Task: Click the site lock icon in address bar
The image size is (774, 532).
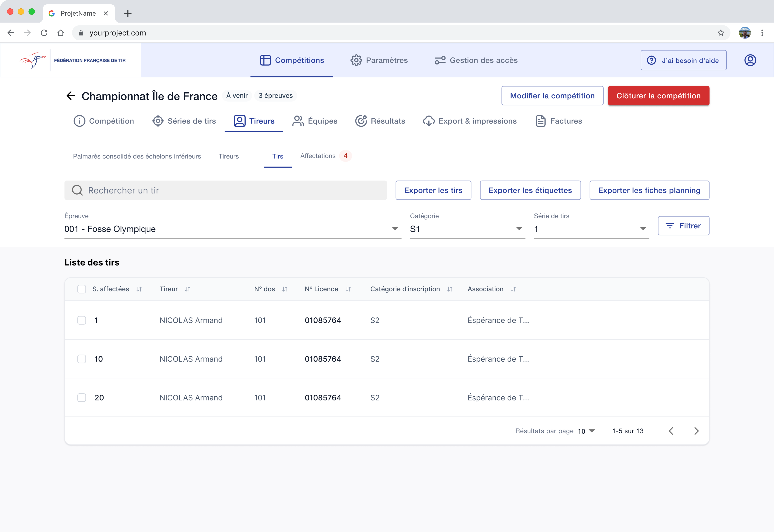Action: (x=81, y=33)
